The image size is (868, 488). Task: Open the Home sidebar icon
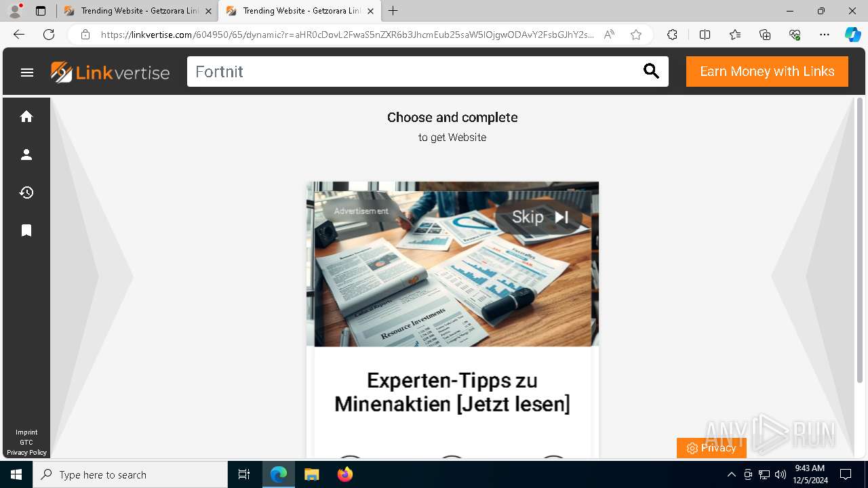point(26,117)
